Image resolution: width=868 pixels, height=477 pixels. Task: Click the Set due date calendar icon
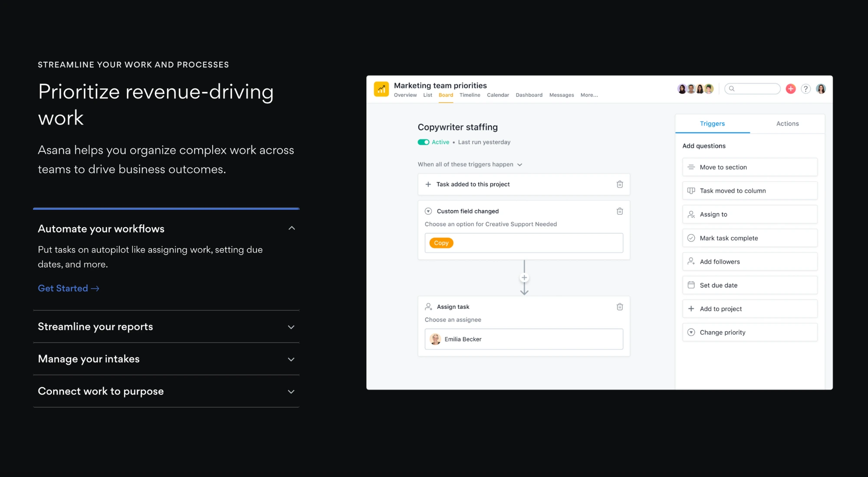coord(691,285)
